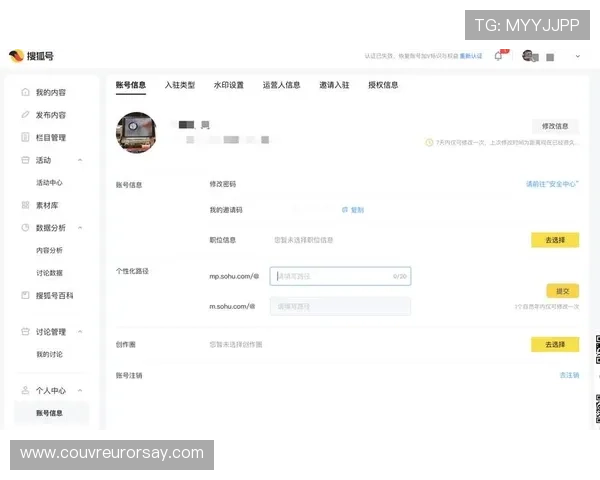The image size is (600, 480).
Task: Focus the mp.sohu.com path input
Action: [x=340, y=276]
